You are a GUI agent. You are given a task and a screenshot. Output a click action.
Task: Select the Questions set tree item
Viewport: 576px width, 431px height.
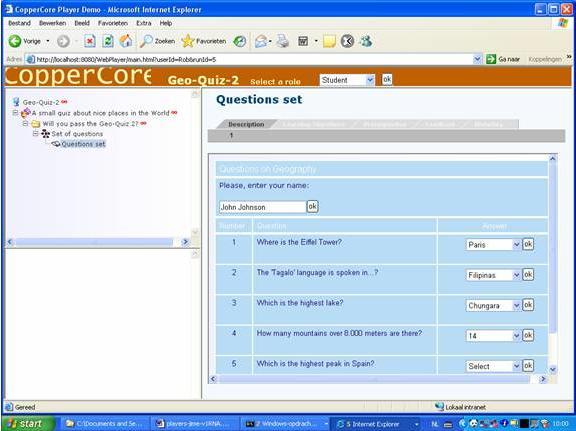83,144
